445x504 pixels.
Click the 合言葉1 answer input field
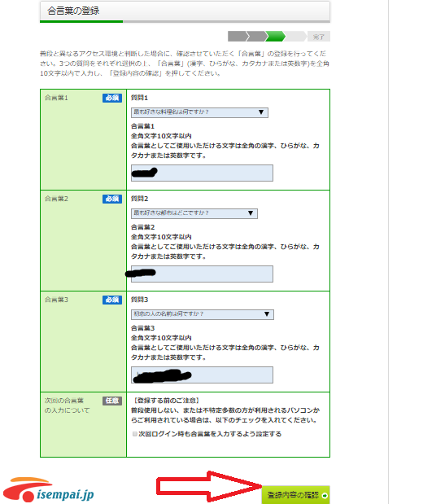202,173
